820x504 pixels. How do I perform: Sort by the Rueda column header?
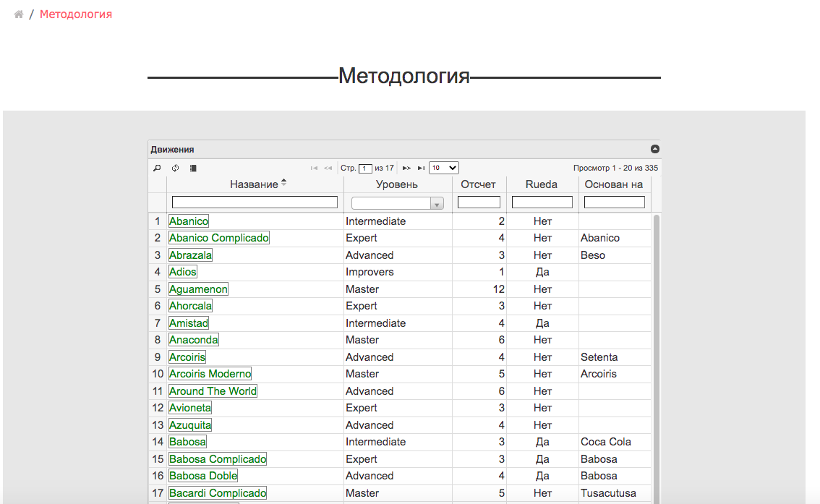pyautogui.click(x=542, y=184)
